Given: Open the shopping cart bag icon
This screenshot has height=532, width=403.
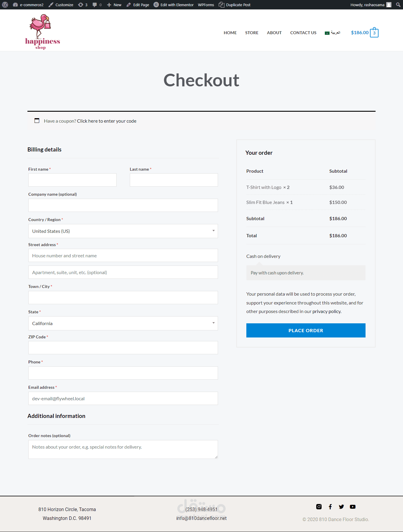Looking at the screenshot, I should click(374, 33).
